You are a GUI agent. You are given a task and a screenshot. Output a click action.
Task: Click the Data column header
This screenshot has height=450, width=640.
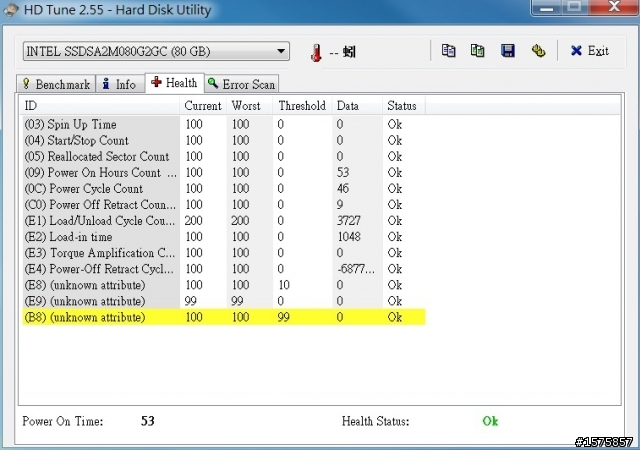(x=357, y=106)
